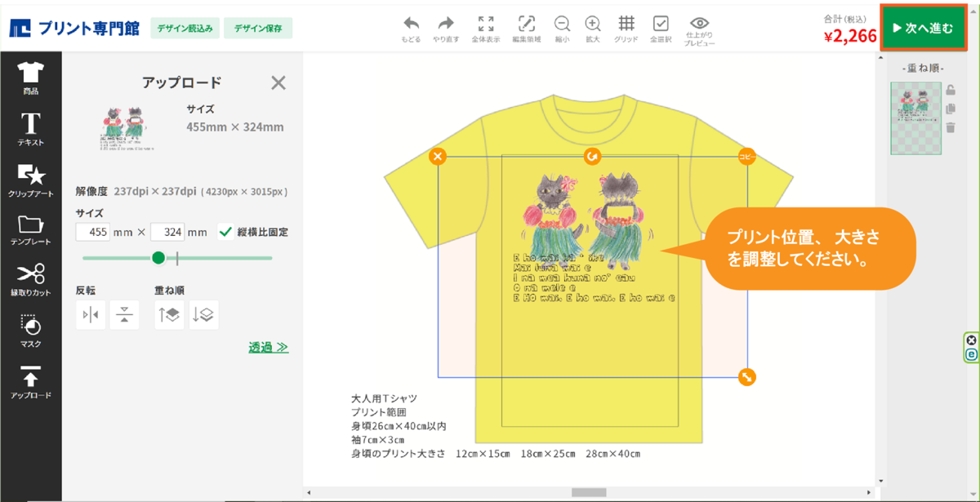Dismiss the side widget with its X icon
Image resolution: width=980 pixels, height=502 pixels.
coord(971,340)
